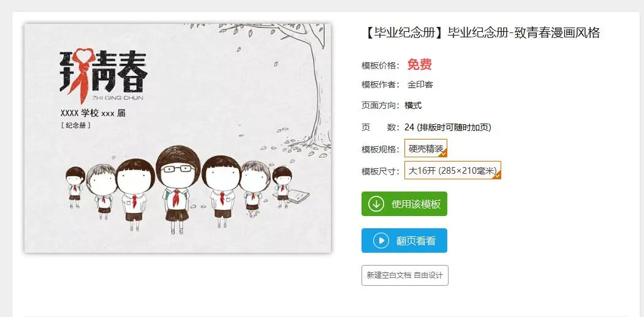Click the download arrow icon in green button
Screen dimensions: 644x317
click(x=376, y=204)
